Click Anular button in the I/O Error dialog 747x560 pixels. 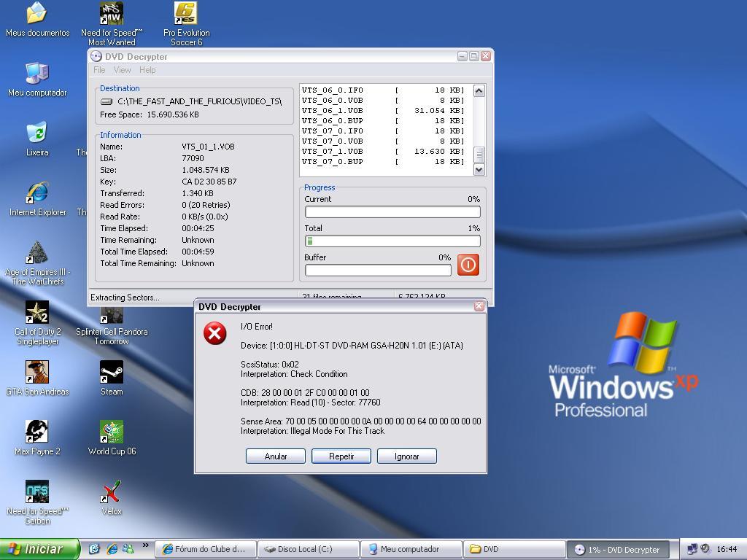tap(275, 456)
